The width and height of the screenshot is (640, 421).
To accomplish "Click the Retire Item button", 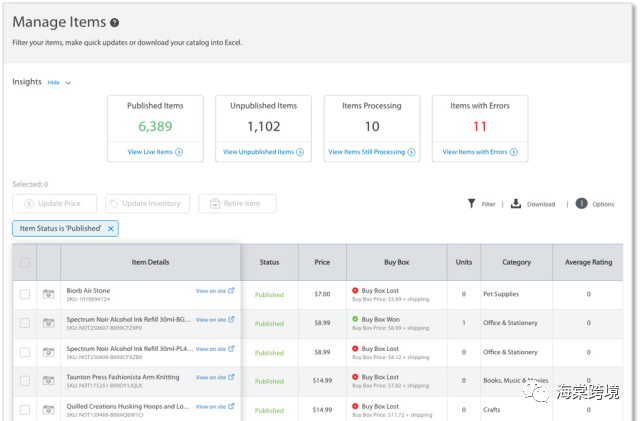I will coord(237,203).
